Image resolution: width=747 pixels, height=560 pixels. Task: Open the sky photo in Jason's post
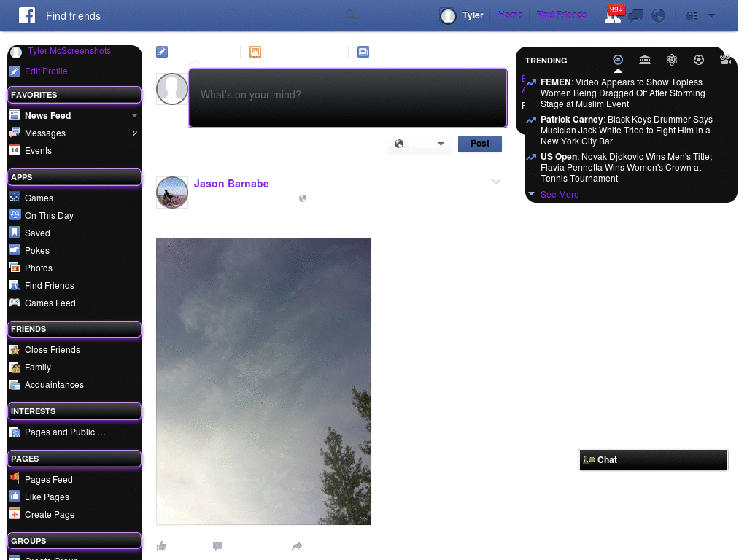[x=263, y=381]
